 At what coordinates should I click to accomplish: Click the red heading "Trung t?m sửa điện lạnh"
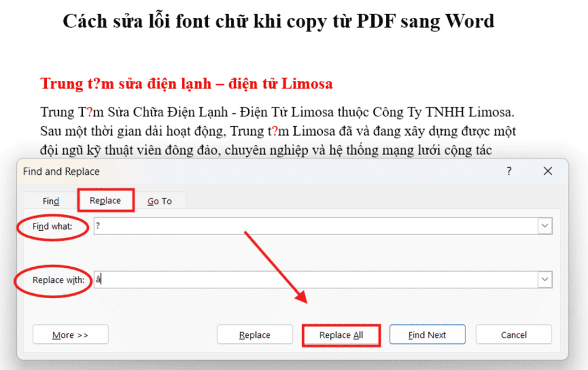point(126,84)
